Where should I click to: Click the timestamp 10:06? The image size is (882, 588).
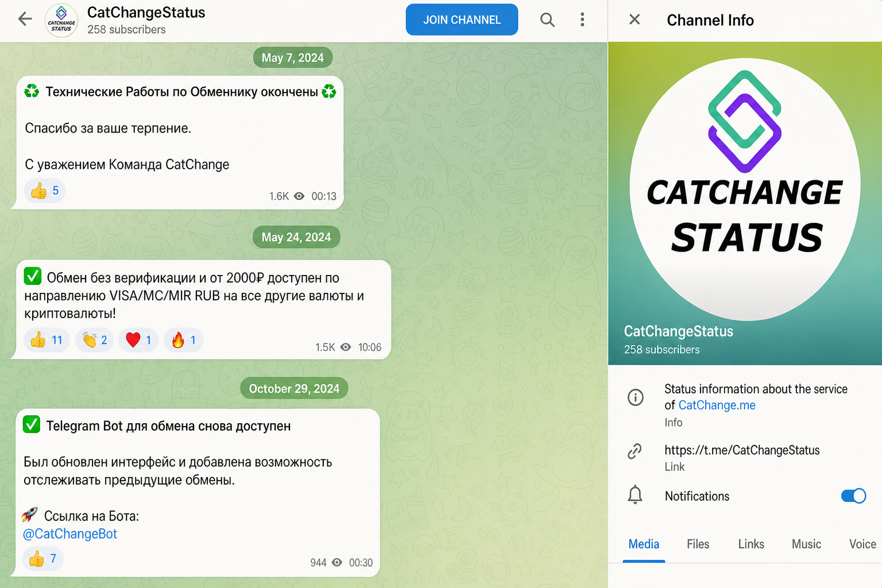coord(370,347)
